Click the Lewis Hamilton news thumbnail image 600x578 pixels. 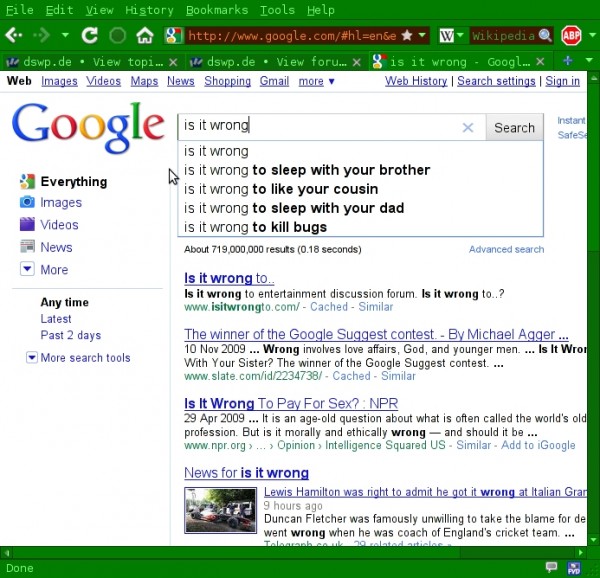pos(220,510)
